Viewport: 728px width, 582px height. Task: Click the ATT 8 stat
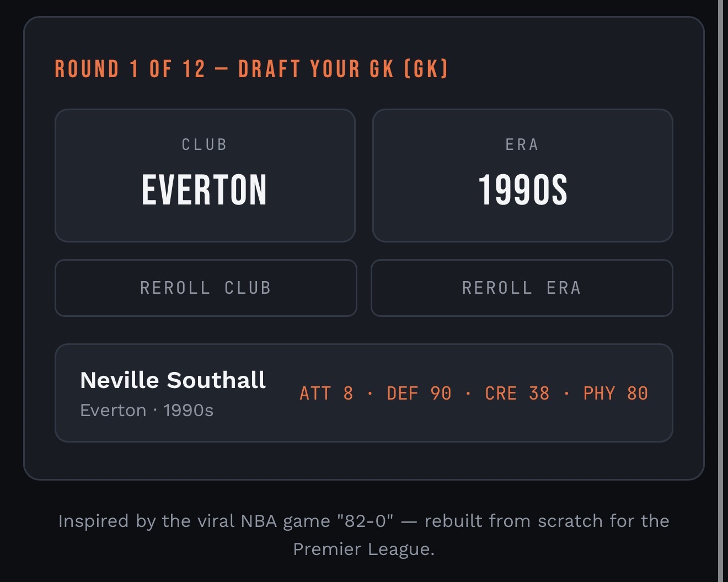326,394
